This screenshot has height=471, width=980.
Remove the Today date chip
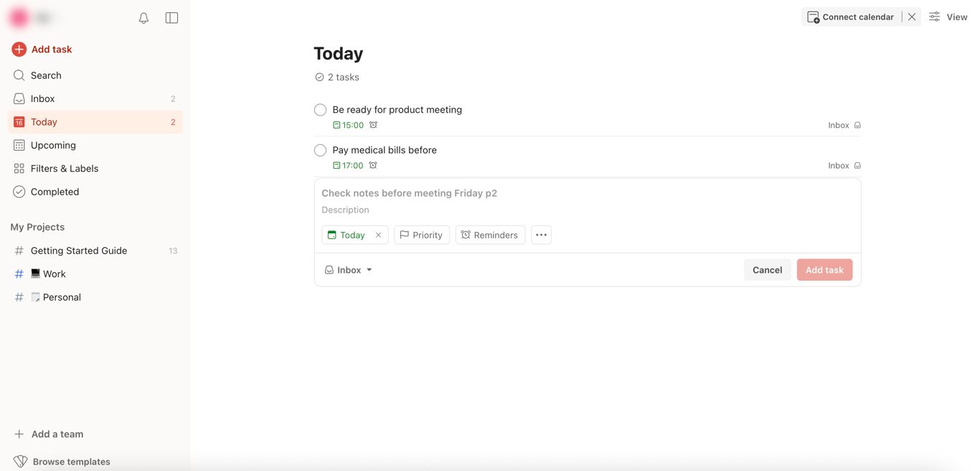[x=378, y=235]
